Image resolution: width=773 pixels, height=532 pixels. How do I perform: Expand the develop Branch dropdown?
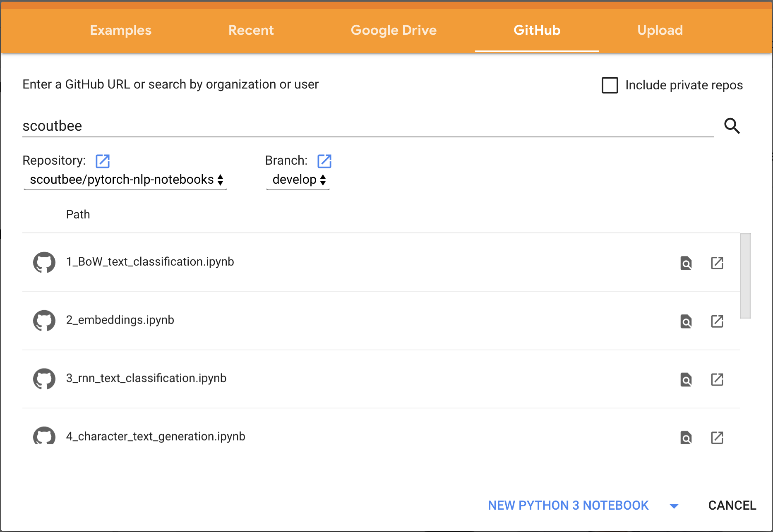(x=298, y=180)
